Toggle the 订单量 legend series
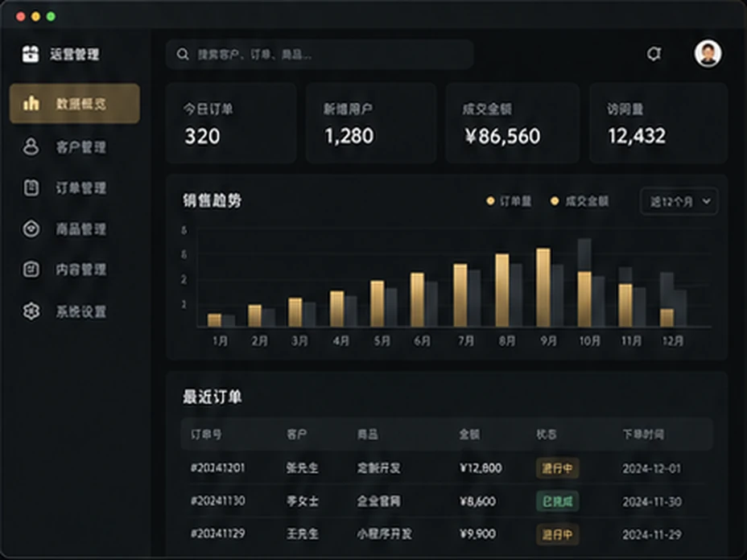 (509, 201)
